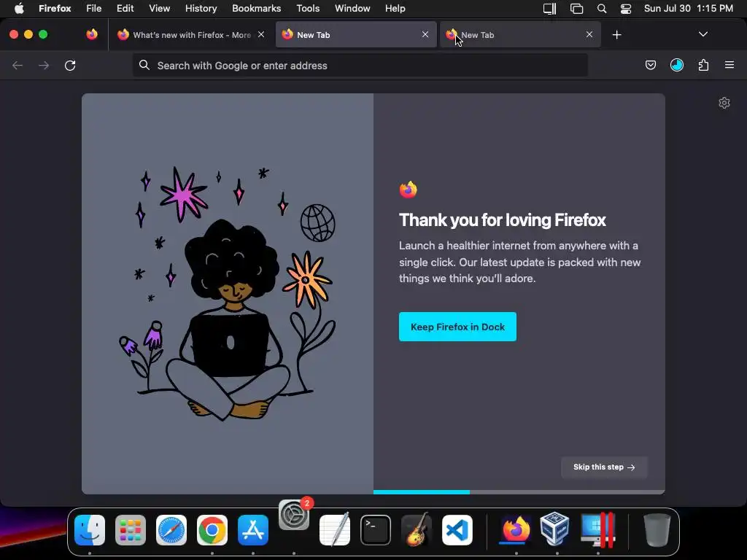Open the File menu
Viewport: 747px width, 560px height.
(x=94, y=8)
